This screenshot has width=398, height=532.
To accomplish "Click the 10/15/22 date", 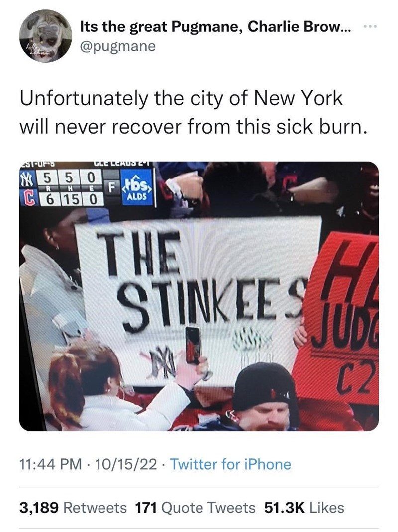I will 127,464.
